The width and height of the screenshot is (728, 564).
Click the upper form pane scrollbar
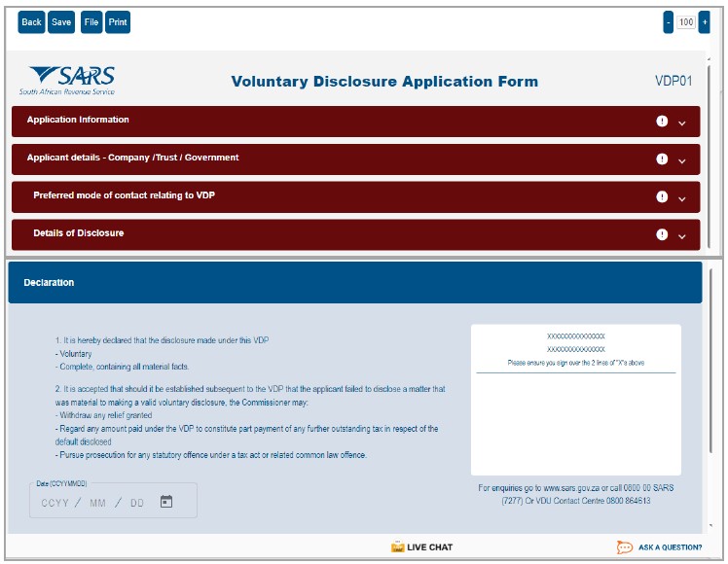pos(709,157)
